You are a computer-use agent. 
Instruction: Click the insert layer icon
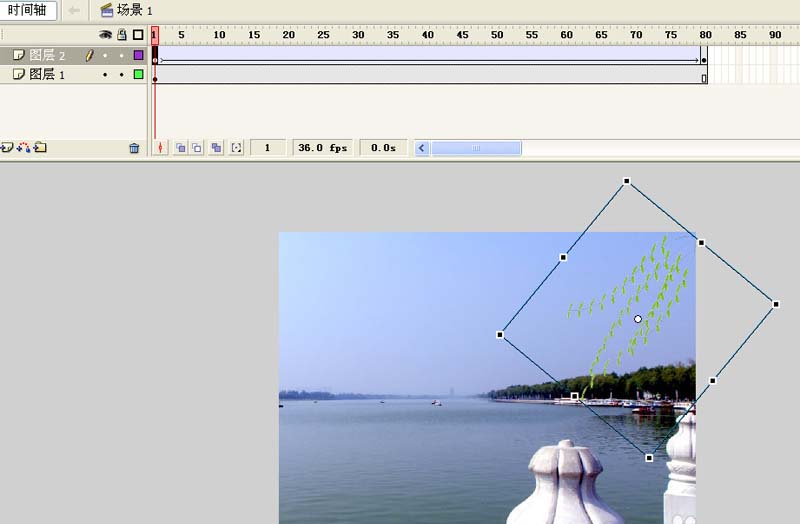click(6, 148)
